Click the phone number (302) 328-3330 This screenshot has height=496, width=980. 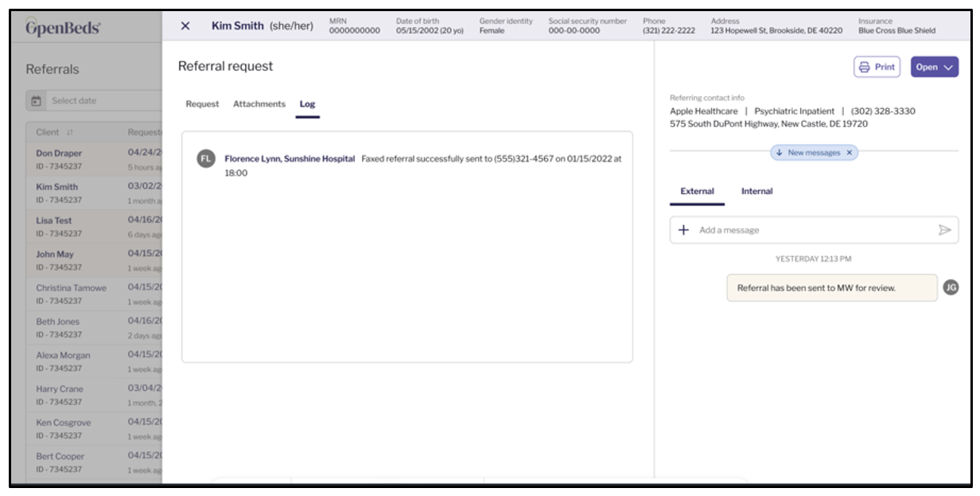[883, 111]
